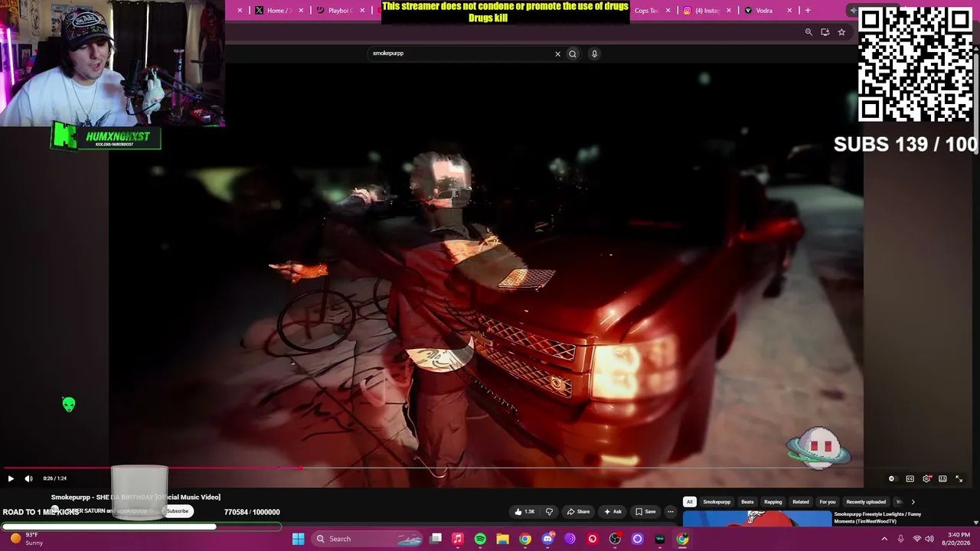This screenshot has height=551, width=980.
Task: Open Smokepurpp Freestyle Lowlights video title
Action: 877,517
